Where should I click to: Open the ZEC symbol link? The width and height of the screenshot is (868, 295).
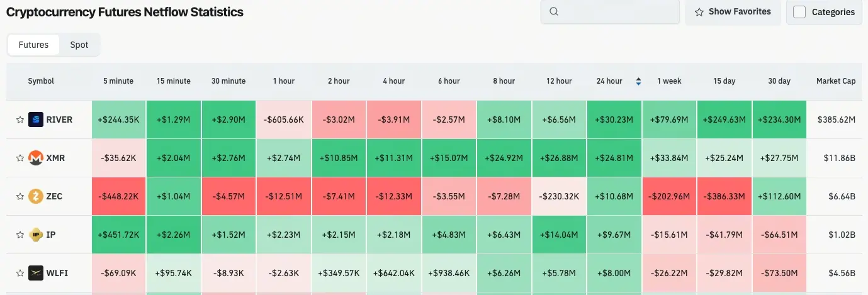[54, 196]
